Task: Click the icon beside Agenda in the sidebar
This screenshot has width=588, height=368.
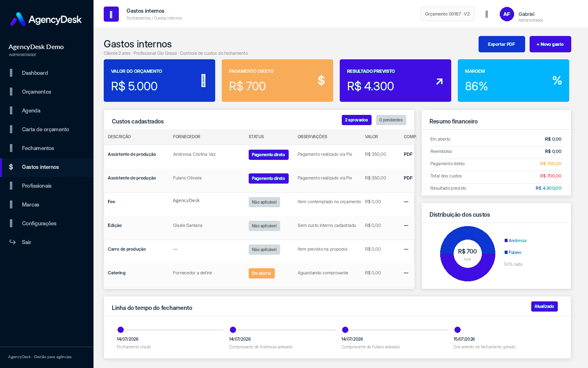Action: tap(11, 110)
